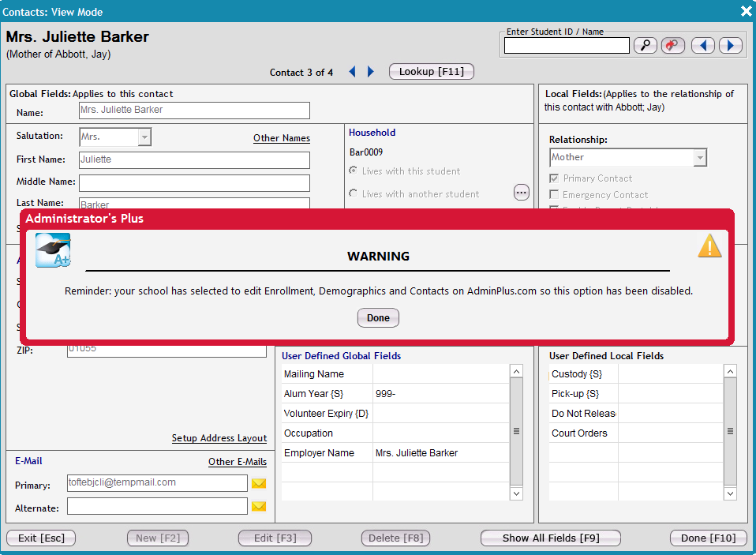Toggle the Emergency Contact checkbox
Screen dimensions: 756x555
click(554, 194)
